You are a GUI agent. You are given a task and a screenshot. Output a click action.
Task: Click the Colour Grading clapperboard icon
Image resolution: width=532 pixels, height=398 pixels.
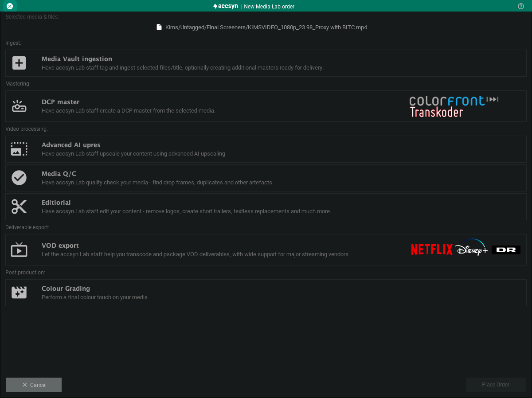19,293
